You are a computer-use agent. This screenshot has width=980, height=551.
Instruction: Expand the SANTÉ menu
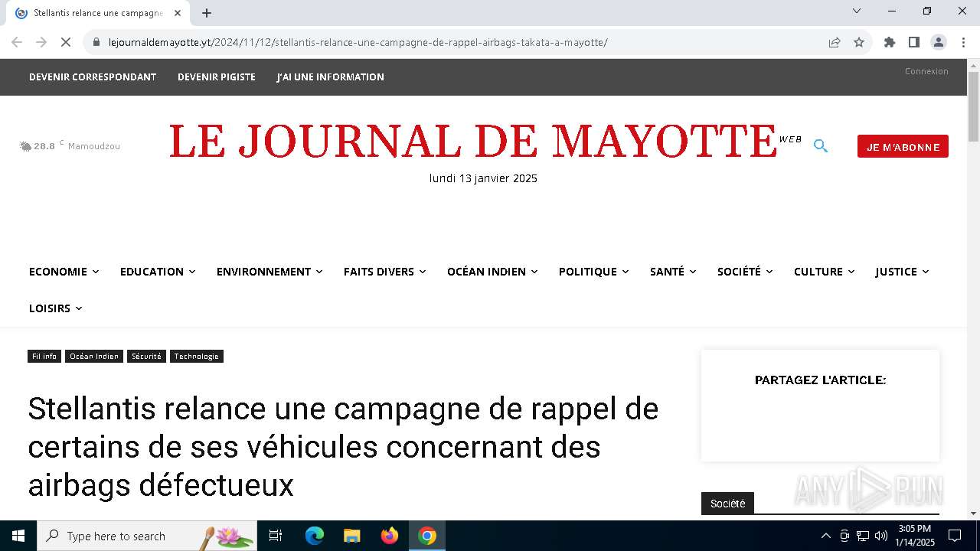(x=673, y=272)
